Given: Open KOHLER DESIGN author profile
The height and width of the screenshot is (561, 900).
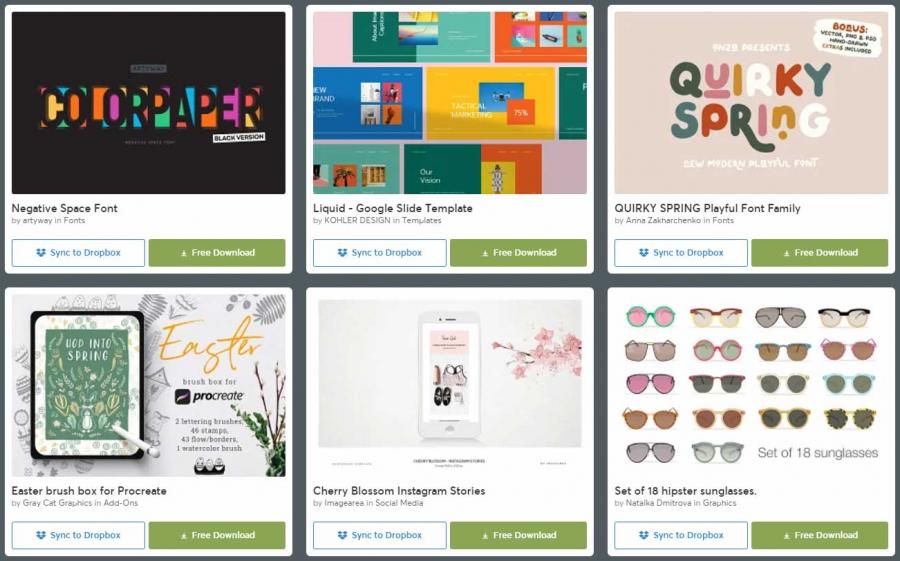Looking at the screenshot, I should pos(357,220).
